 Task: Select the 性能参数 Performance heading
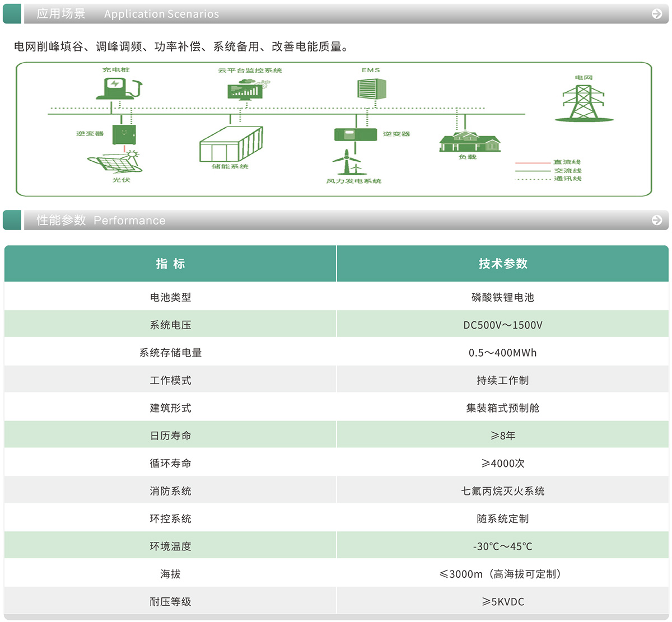click(101, 221)
